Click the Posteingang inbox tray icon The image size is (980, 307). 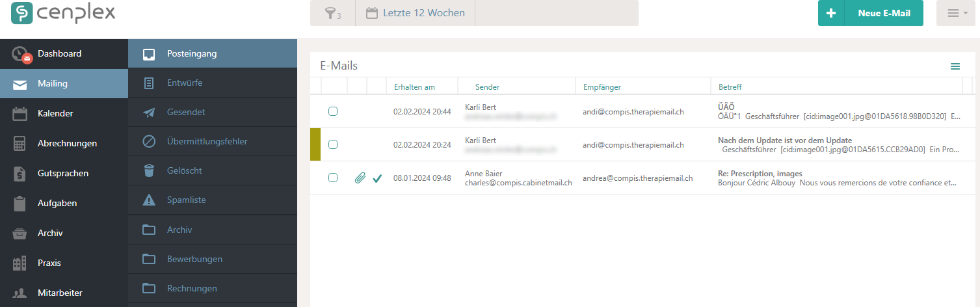pos(149,54)
